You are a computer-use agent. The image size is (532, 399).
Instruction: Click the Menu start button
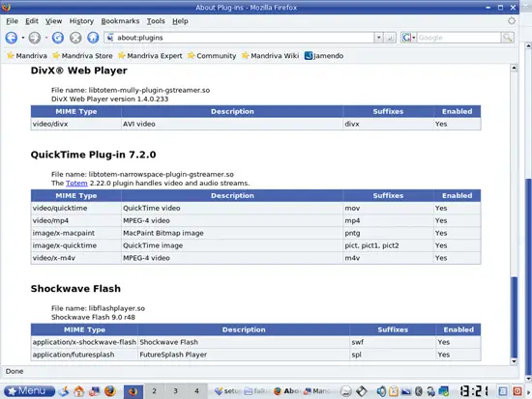pos(30,391)
